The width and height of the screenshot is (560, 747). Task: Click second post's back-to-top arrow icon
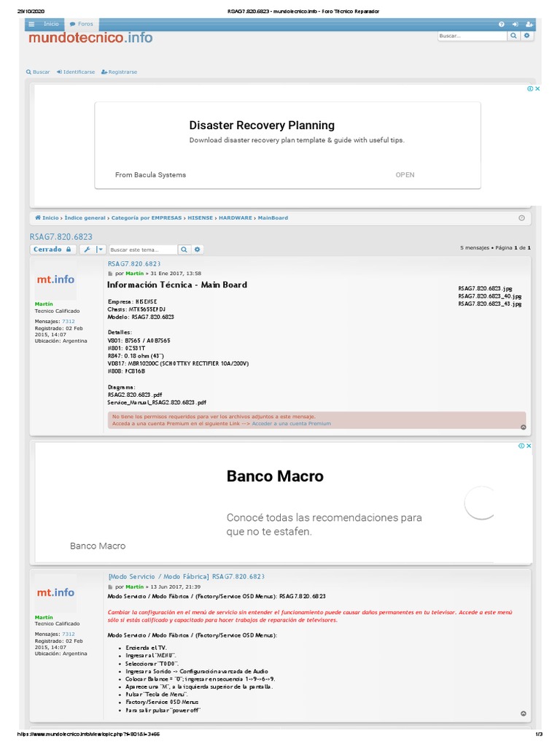tap(524, 713)
